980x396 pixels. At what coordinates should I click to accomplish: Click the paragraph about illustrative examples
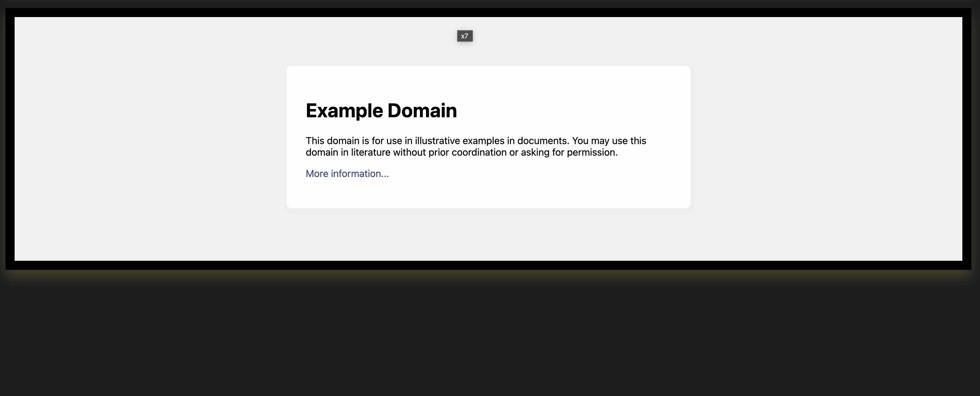click(x=476, y=147)
